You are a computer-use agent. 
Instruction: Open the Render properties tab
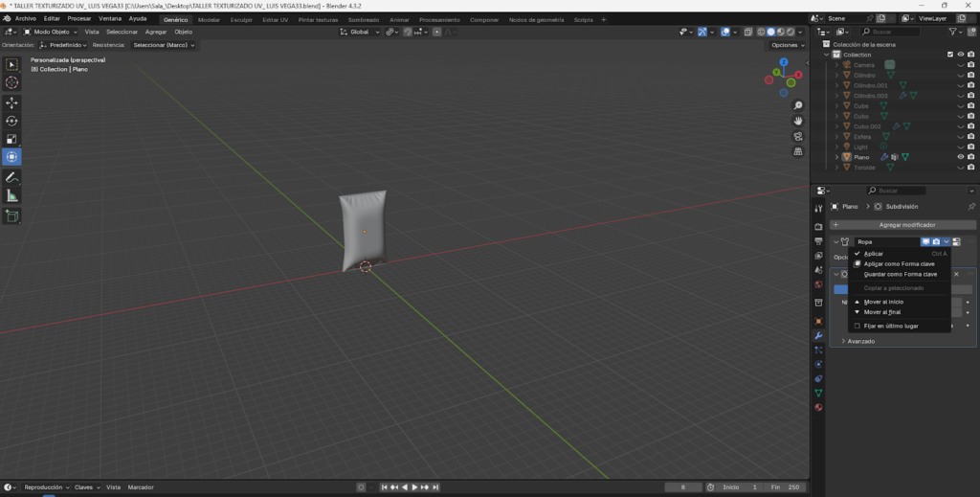point(819,226)
